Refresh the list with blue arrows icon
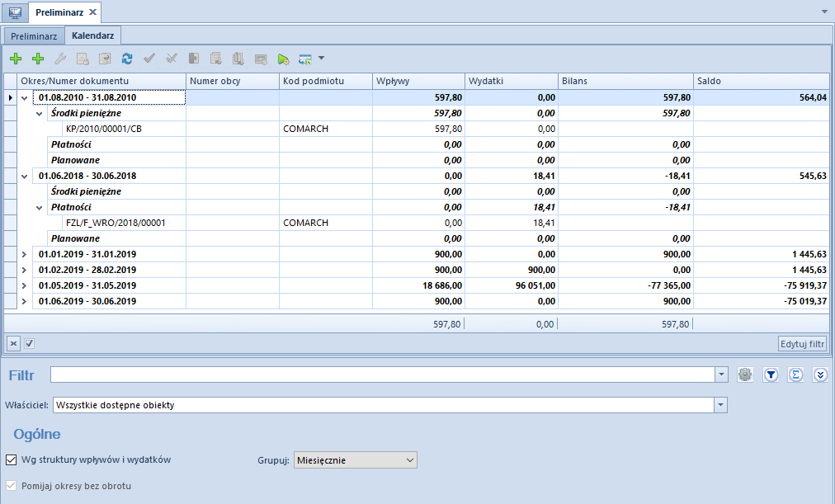 pos(127,59)
